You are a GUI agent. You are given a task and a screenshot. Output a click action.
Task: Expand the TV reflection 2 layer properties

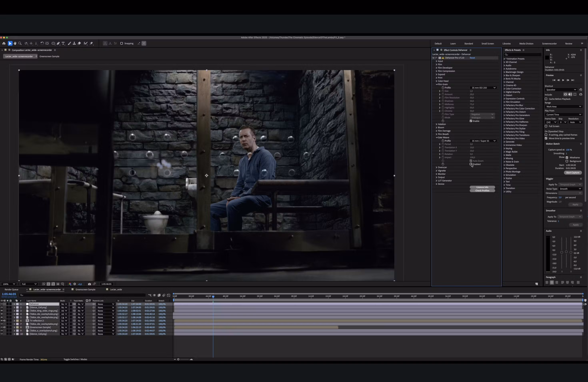(x=14, y=320)
